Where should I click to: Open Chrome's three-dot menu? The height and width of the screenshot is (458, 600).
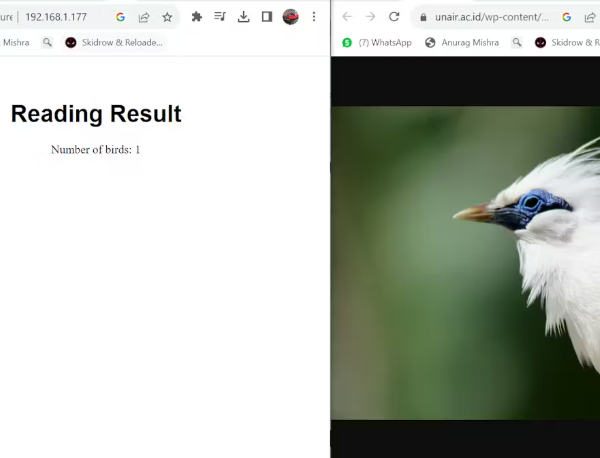tap(314, 16)
